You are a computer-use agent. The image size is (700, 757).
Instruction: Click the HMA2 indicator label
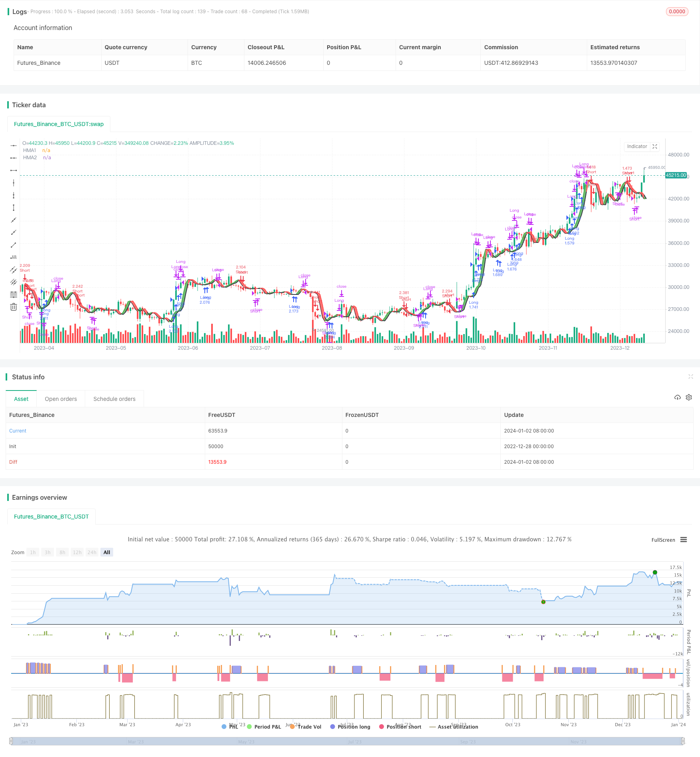30,158
